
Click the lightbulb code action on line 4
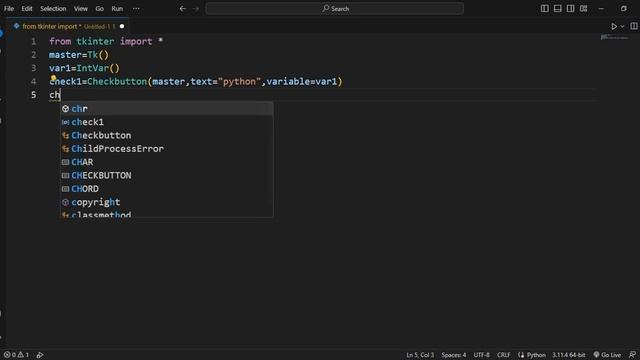[x=53, y=77]
